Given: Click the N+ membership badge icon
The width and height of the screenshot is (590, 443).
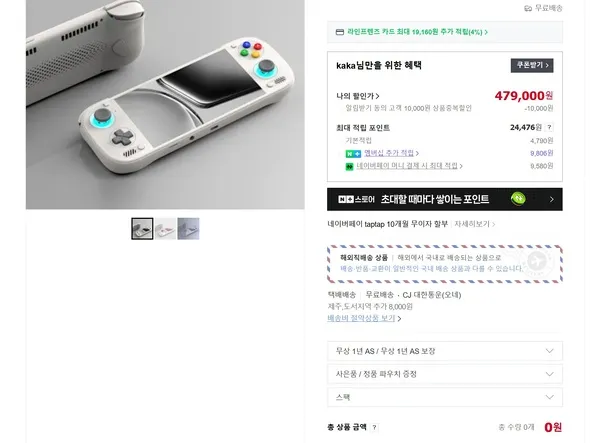Looking at the screenshot, I should tap(353, 154).
